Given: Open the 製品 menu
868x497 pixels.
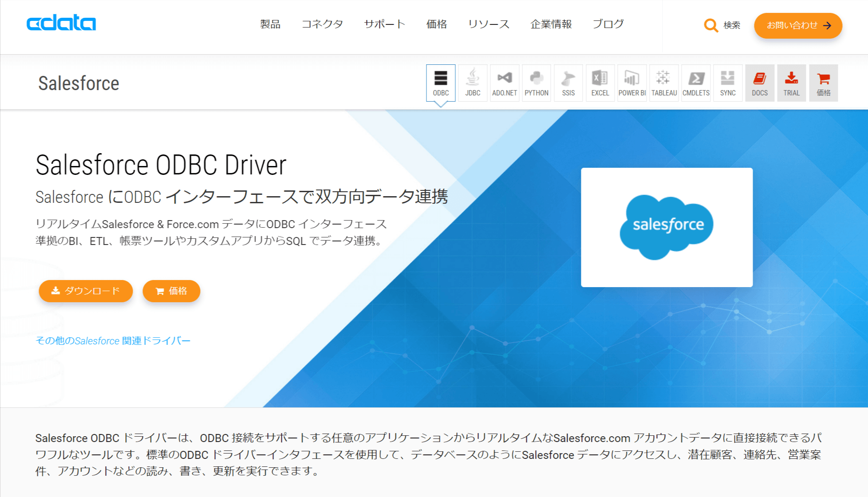Looking at the screenshot, I should coord(270,24).
